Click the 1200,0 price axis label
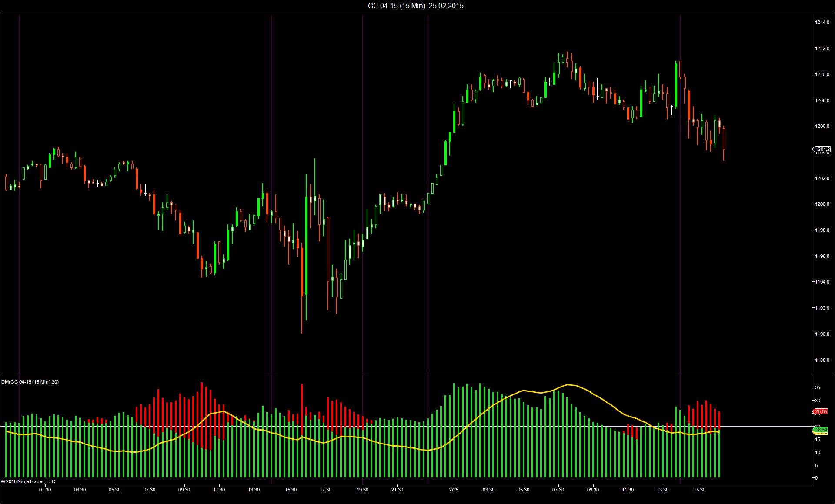Screen dimensions: 835x504 pyautogui.click(x=822, y=204)
